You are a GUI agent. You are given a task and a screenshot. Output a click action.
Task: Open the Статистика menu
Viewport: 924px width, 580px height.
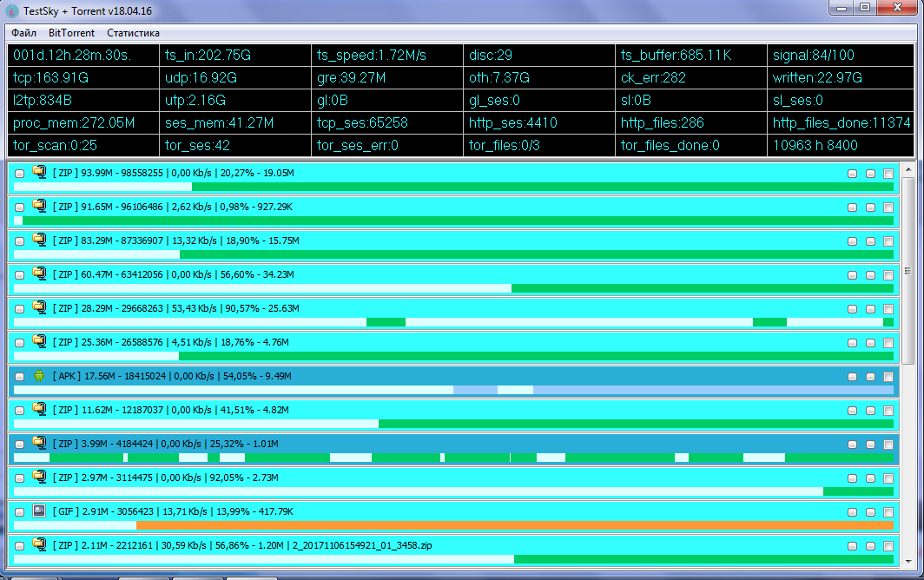tap(133, 33)
